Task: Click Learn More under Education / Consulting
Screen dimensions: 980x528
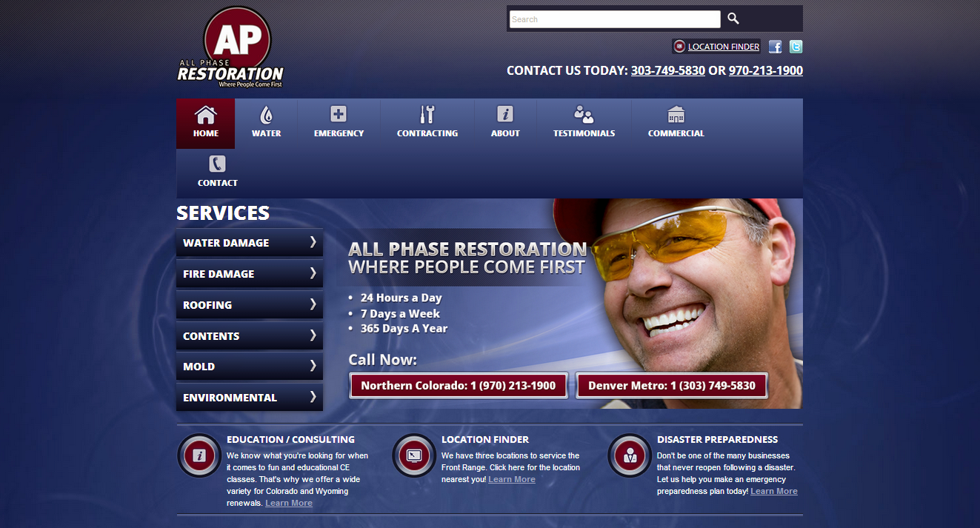Action: click(289, 503)
